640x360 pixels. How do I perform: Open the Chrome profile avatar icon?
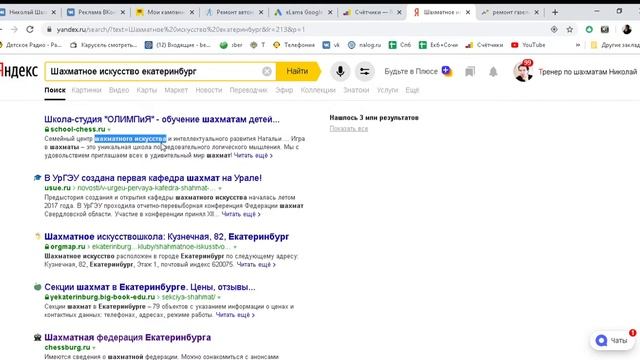pos(627,29)
